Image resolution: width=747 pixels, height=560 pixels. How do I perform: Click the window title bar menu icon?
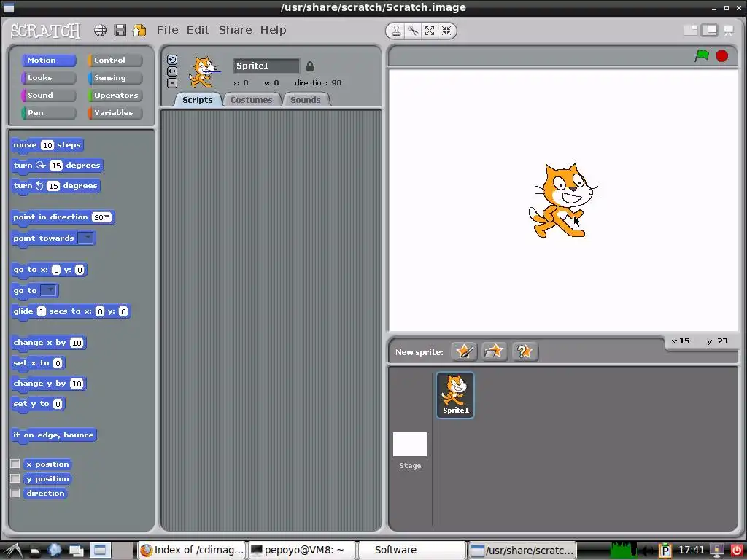click(x=8, y=7)
